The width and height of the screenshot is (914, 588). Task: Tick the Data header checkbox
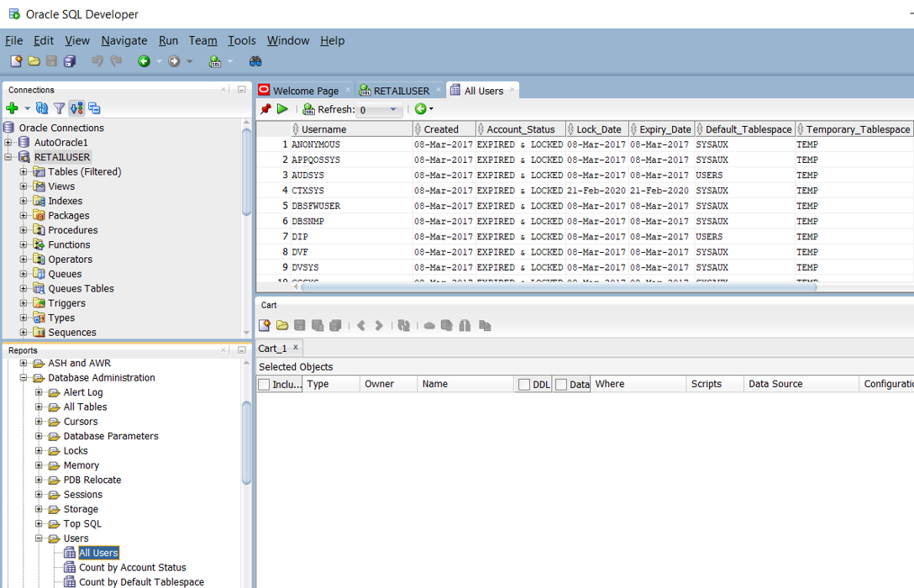click(x=561, y=385)
